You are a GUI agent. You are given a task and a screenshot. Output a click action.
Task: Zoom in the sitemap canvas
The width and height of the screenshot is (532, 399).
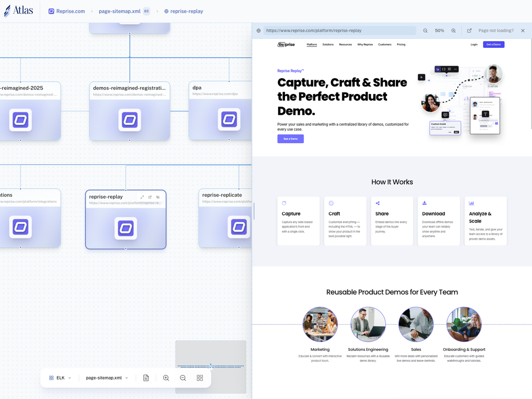pos(166,378)
